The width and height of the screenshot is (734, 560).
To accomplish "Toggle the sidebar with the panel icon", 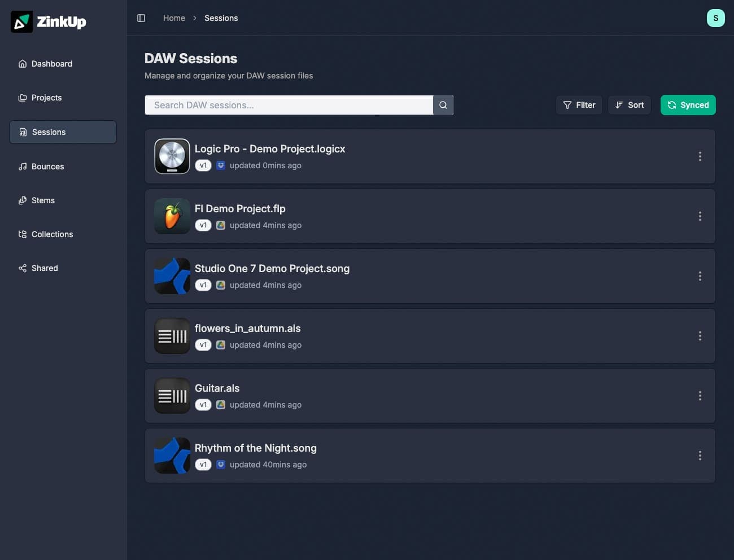I will coord(141,17).
